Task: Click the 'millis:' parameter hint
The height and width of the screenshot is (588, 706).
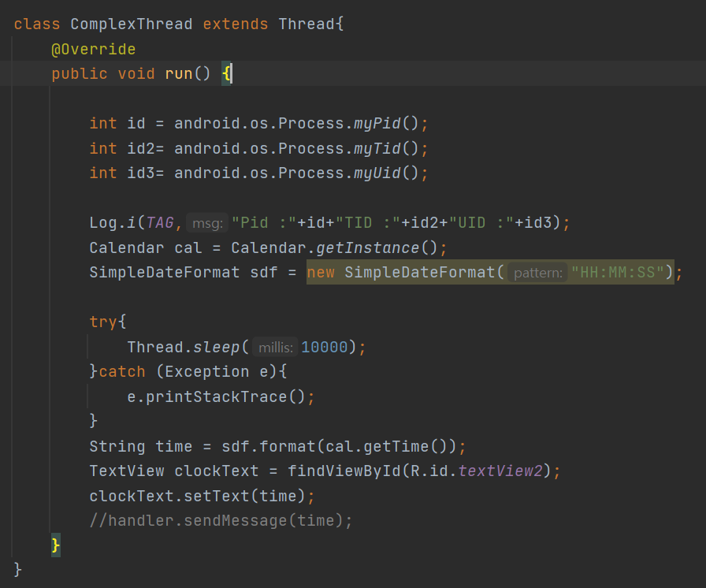Action: (275, 348)
